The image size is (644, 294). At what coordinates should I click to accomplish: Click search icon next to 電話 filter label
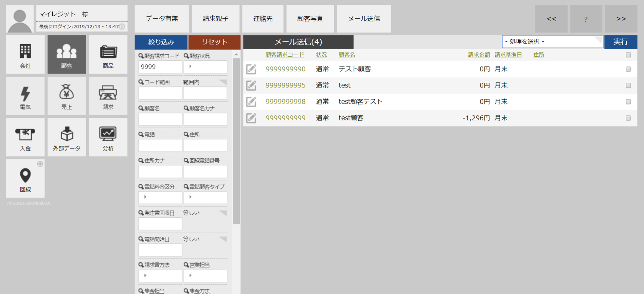coord(141,134)
